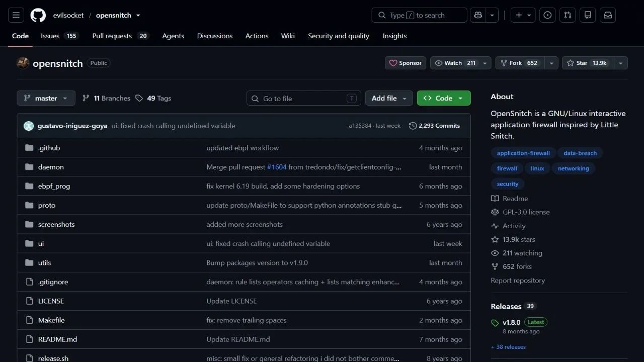Open the Security and quality tab
The width and height of the screenshot is (644, 362).
pos(339,36)
